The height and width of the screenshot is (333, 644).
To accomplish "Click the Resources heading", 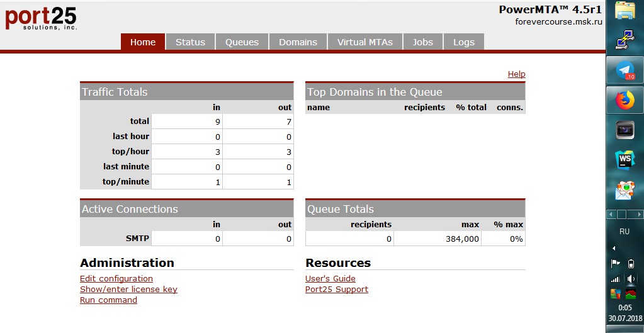I will 338,262.
